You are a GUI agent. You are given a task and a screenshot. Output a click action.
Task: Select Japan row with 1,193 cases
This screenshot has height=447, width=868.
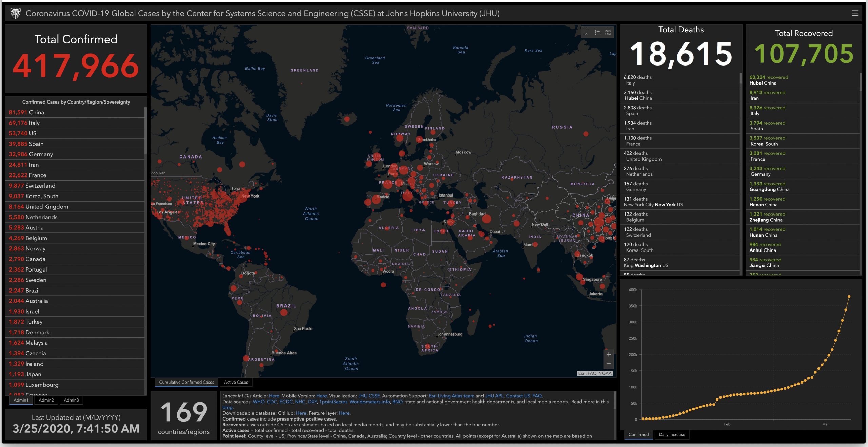pos(75,374)
